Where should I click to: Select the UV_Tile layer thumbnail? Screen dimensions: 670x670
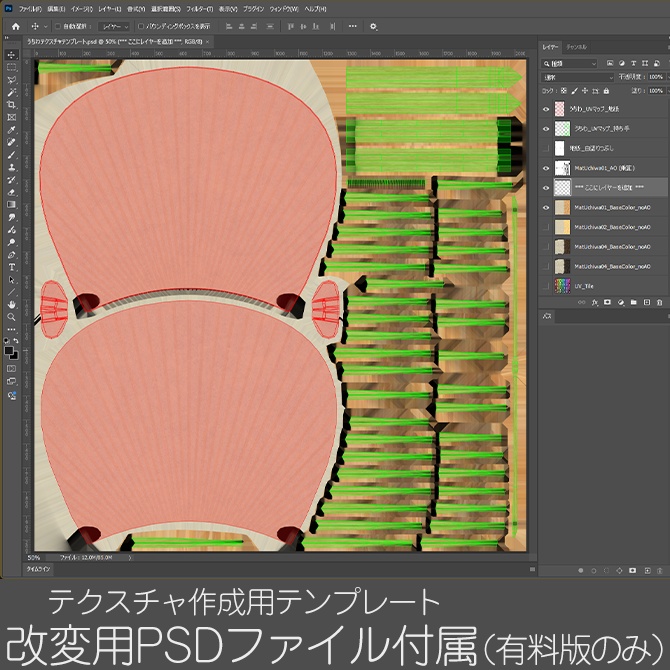click(x=562, y=286)
